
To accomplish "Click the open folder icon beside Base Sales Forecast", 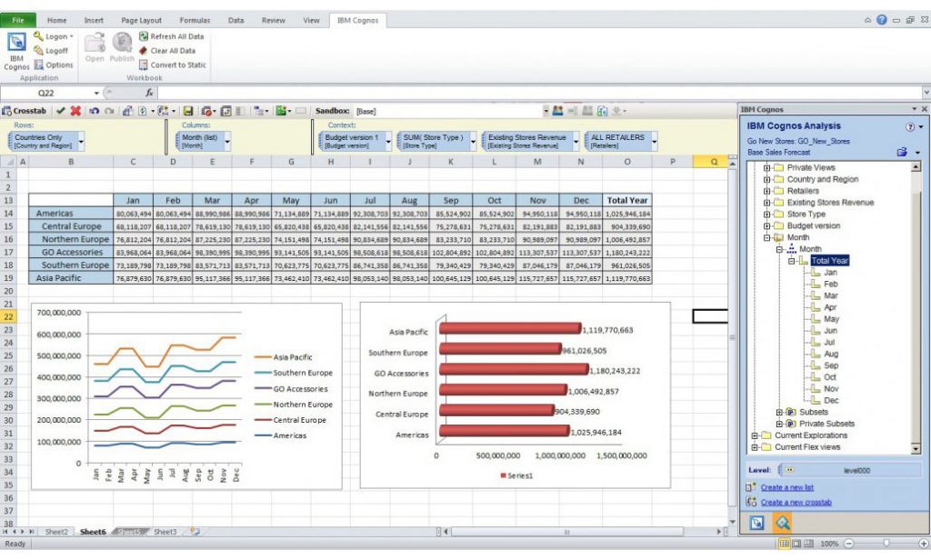I will coord(903,153).
